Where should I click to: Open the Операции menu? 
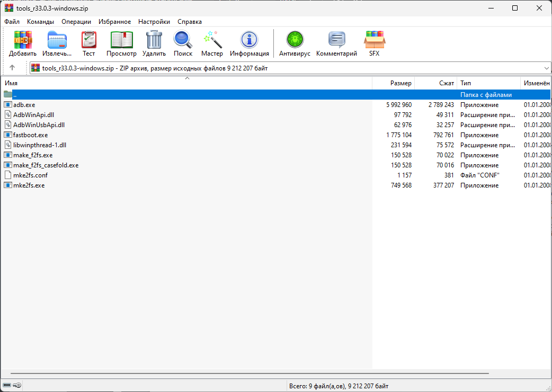tap(76, 22)
